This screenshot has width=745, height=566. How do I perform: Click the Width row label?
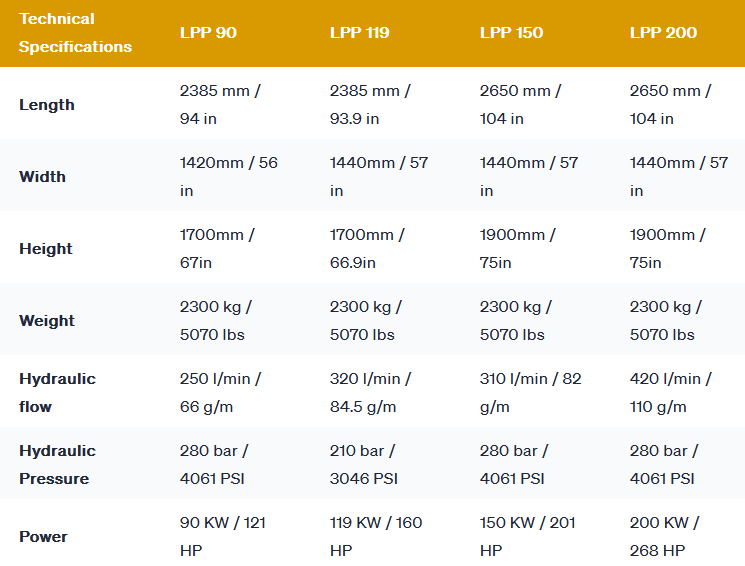click(42, 177)
